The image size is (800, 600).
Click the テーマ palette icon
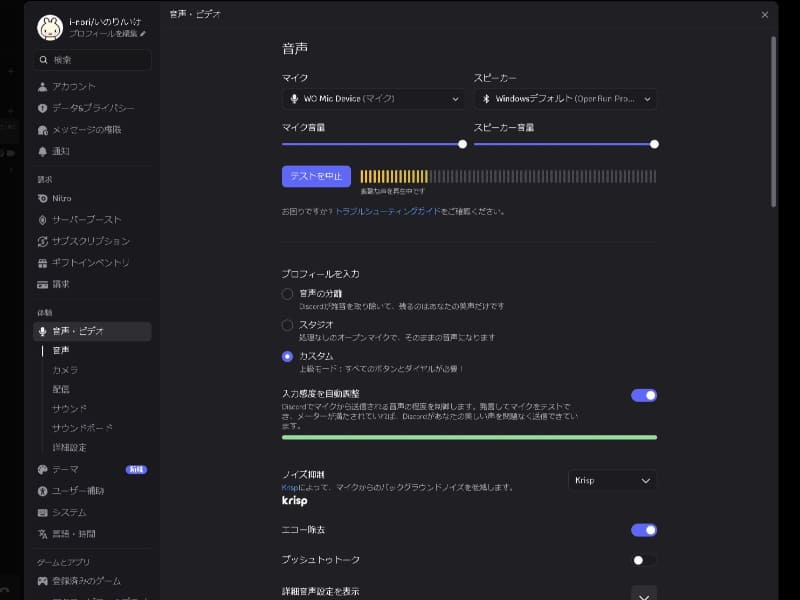42,469
